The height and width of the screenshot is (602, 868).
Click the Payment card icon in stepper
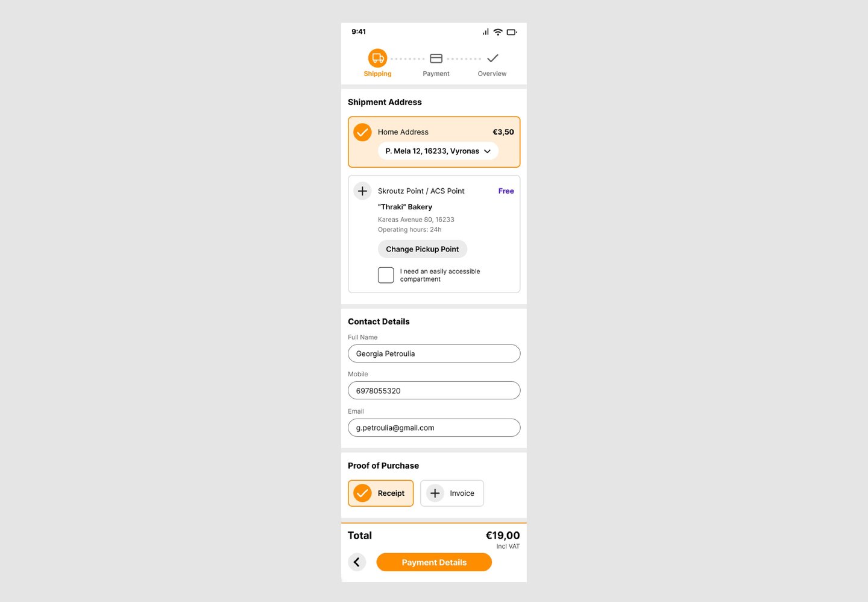click(x=436, y=59)
